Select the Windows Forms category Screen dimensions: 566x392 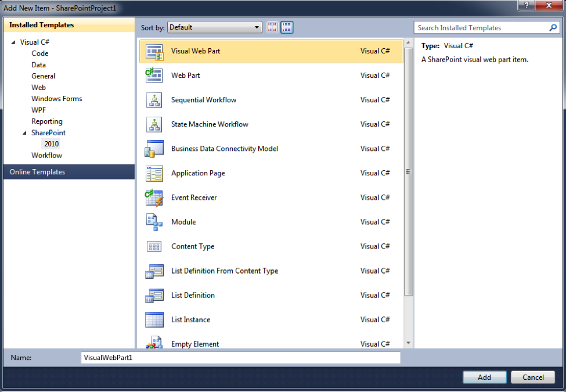[57, 99]
